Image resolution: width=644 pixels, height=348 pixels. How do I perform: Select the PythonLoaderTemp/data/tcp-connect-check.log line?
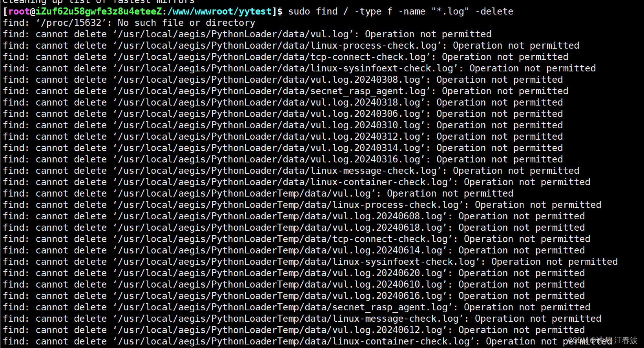297,239
